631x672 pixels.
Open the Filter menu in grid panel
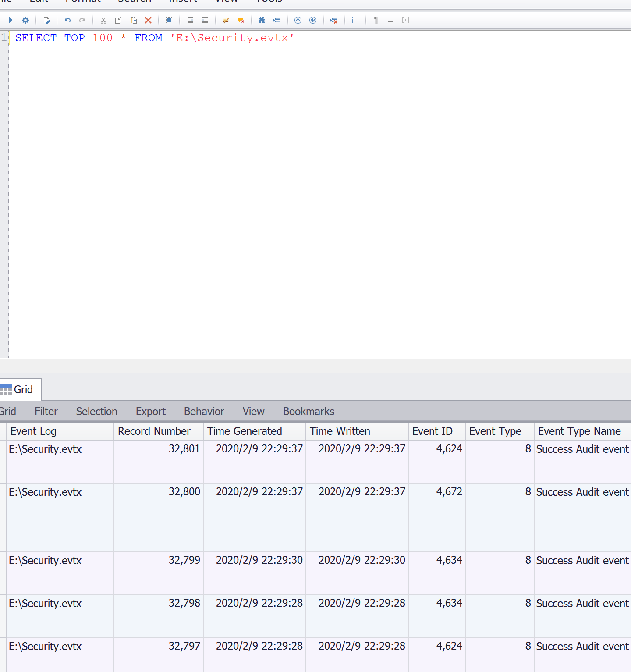46,412
